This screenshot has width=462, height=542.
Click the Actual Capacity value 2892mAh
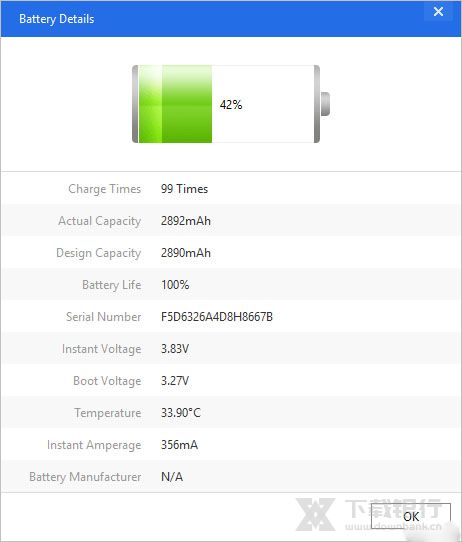coord(186,221)
